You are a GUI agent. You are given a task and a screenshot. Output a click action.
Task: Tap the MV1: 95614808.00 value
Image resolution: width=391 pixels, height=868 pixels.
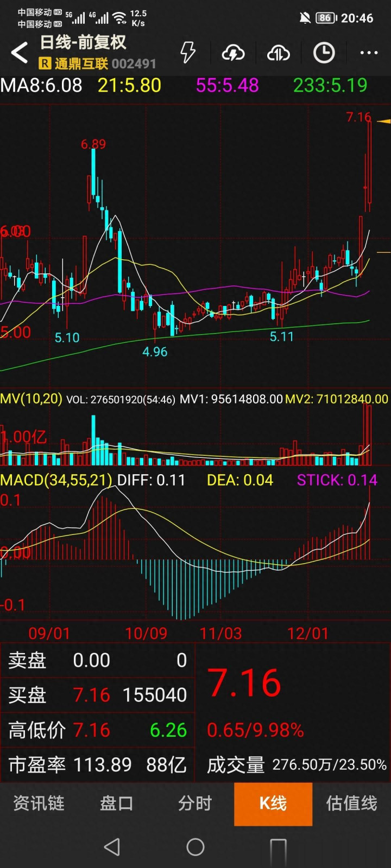pyautogui.click(x=231, y=399)
